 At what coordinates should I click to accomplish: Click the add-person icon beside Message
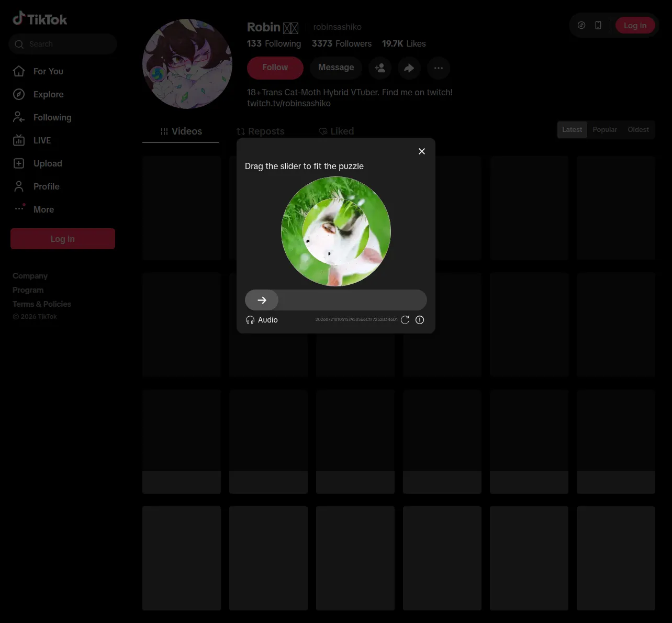click(x=380, y=68)
